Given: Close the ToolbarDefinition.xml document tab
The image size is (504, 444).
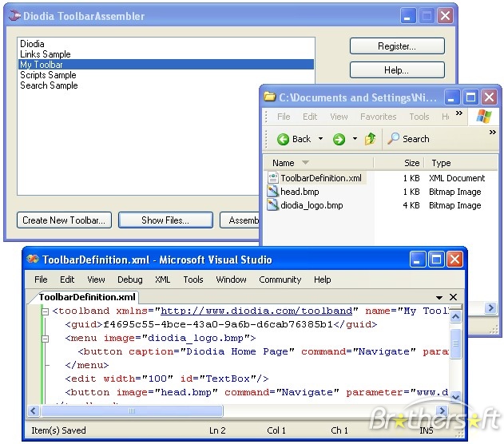Looking at the screenshot, I should pos(453,297).
